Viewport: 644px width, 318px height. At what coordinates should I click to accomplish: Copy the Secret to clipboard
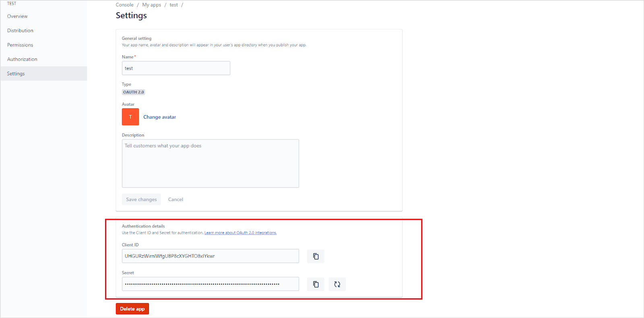(x=316, y=284)
